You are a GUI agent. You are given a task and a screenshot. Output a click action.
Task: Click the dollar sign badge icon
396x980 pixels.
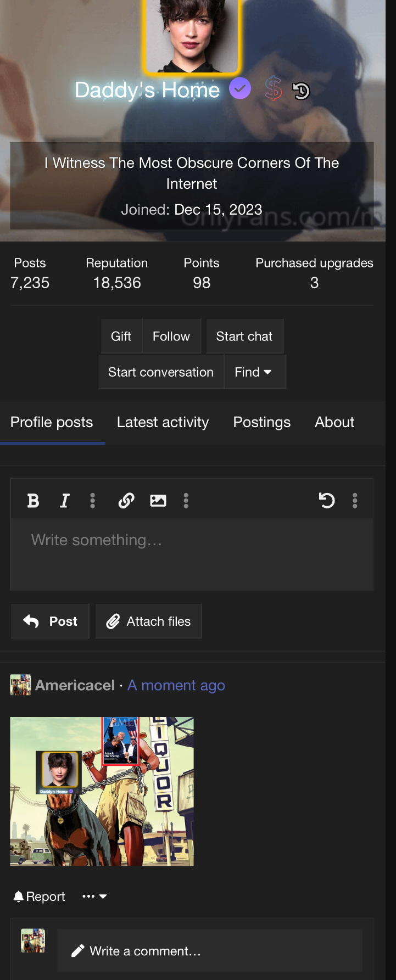[x=274, y=88]
